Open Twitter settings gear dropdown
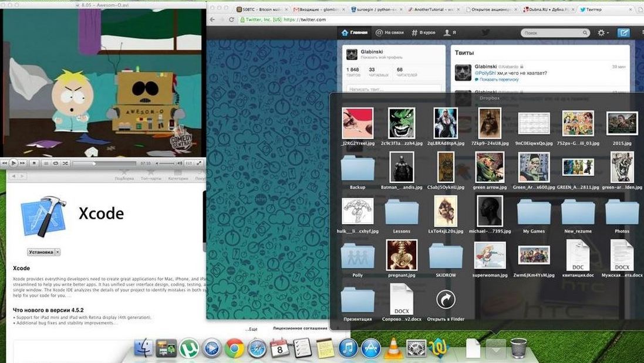The height and width of the screenshot is (363, 644). [x=603, y=33]
